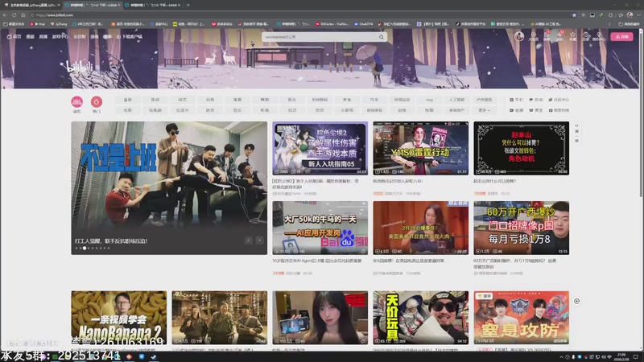
Task: Click the Bilibili logo on the banner
Action: [x=80, y=67]
